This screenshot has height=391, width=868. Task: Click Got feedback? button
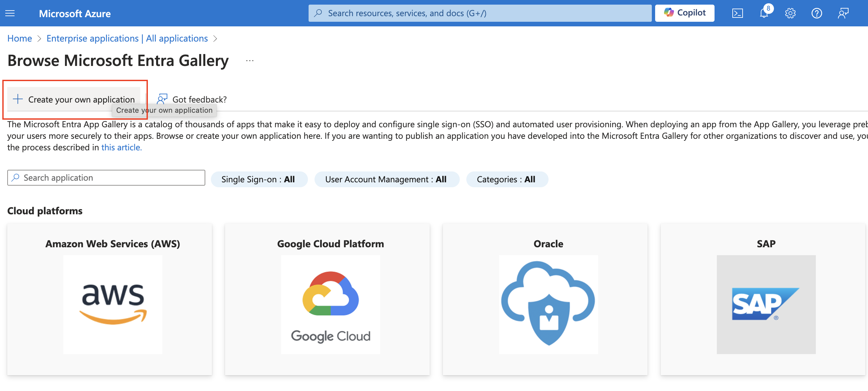192,99
